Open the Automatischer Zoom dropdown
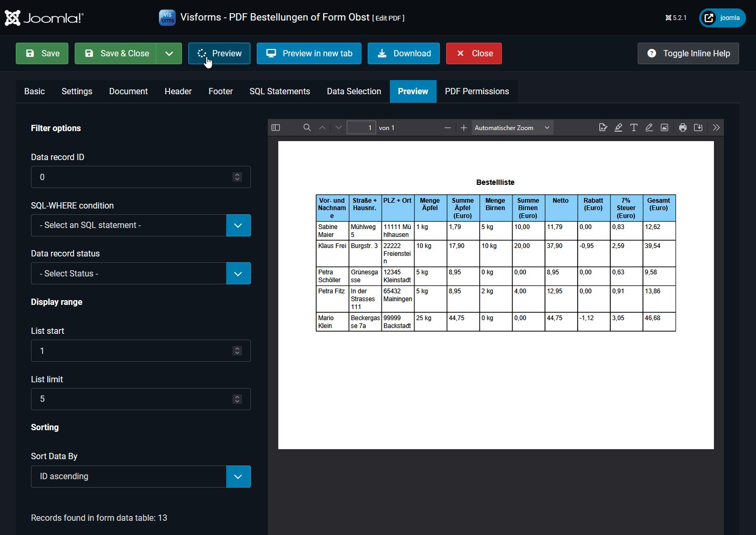 [x=512, y=127]
